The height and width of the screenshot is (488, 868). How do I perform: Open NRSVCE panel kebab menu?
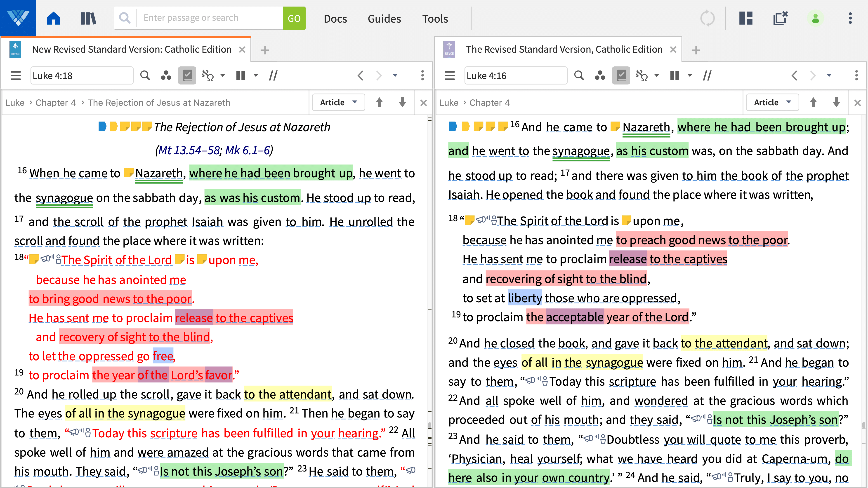click(422, 75)
